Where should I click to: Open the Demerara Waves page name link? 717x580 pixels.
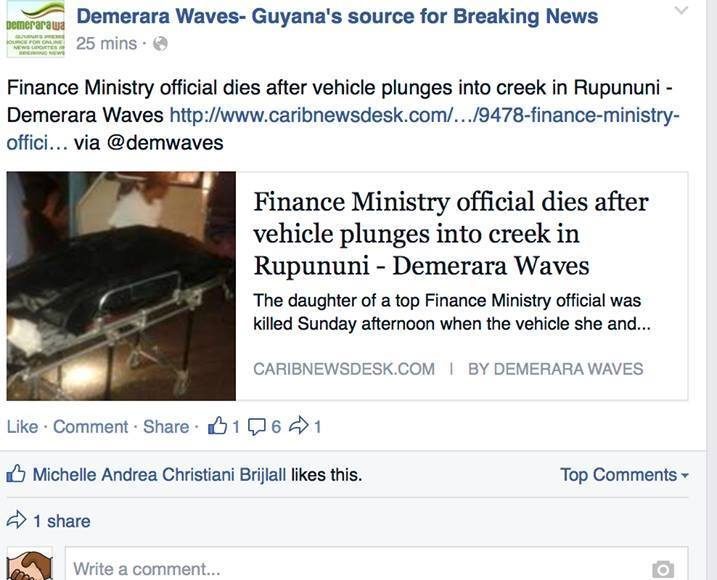pyautogui.click(x=337, y=16)
